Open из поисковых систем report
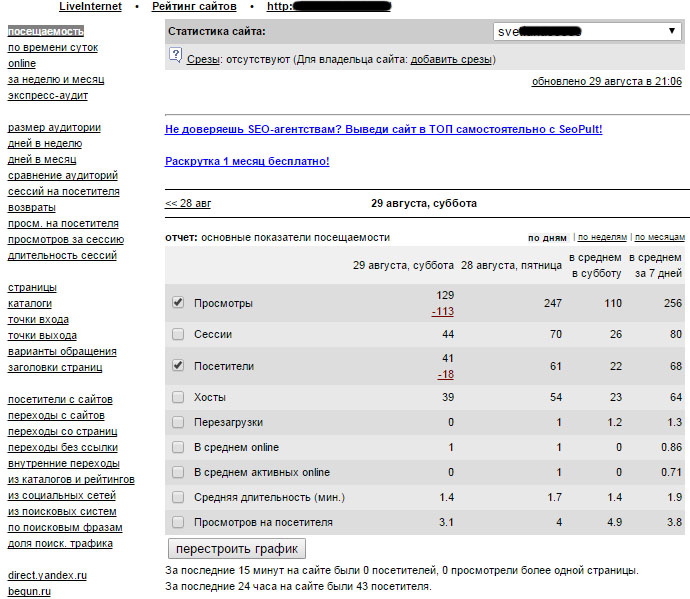This screenshot has width=690, height=599. pyautogui.click(x=62, y=511)
